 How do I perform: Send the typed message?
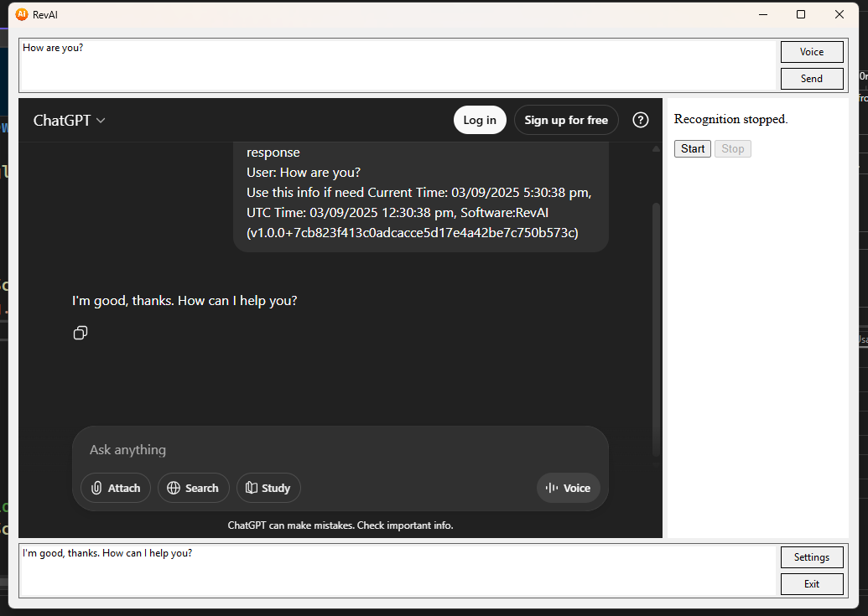pyautogui.click(x=811, y=78)
